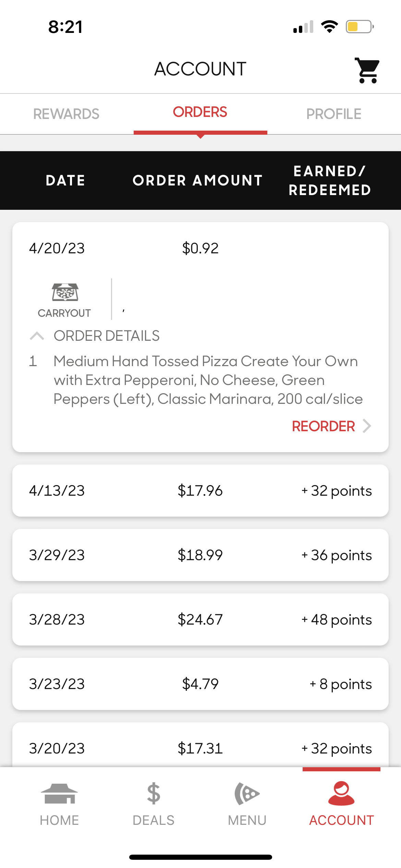Image resolution: width=401 pixels, height=868 pixels.
Task: Expand the 3/29/23 order for $18.99
Action: pyautogui.click(x=200, y=555)
